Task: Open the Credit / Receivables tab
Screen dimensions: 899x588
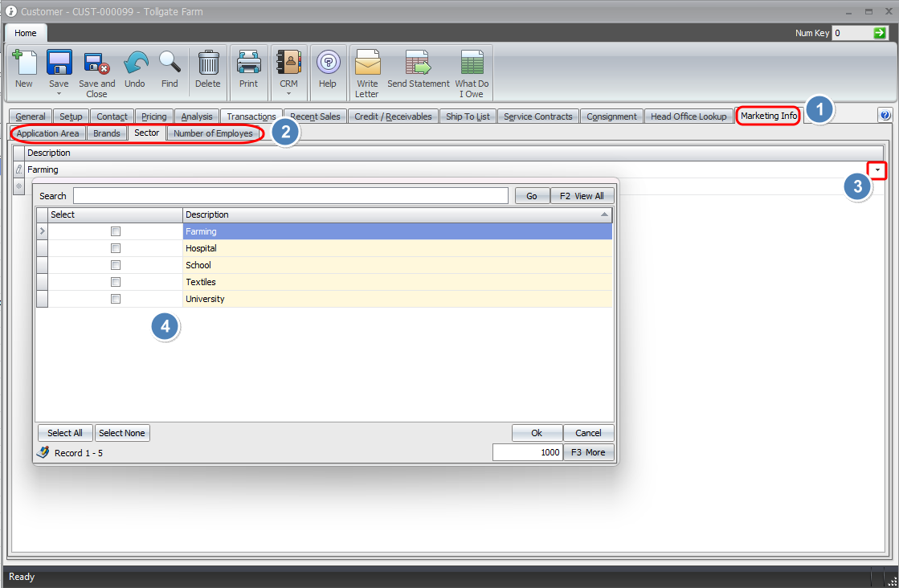Action: tap(394, 116)
